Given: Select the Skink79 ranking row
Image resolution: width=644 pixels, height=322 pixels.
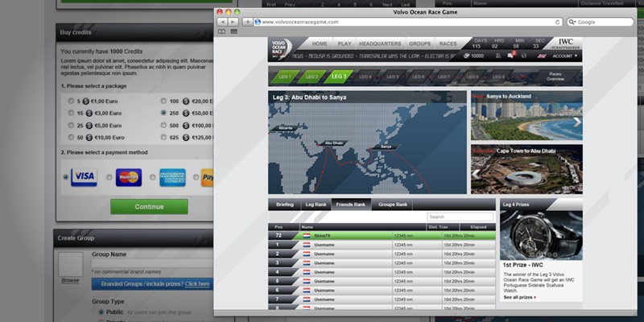Looking at the screenshot, I should 382,236.
